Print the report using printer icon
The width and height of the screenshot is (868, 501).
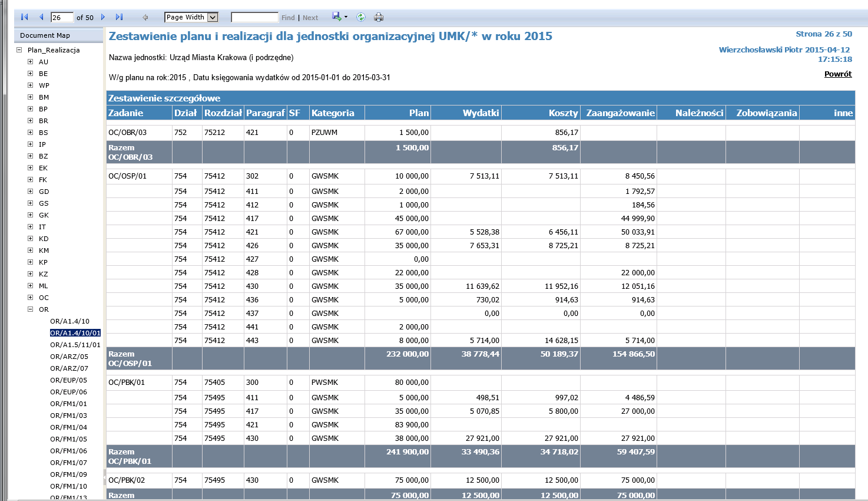click(379, 17)
